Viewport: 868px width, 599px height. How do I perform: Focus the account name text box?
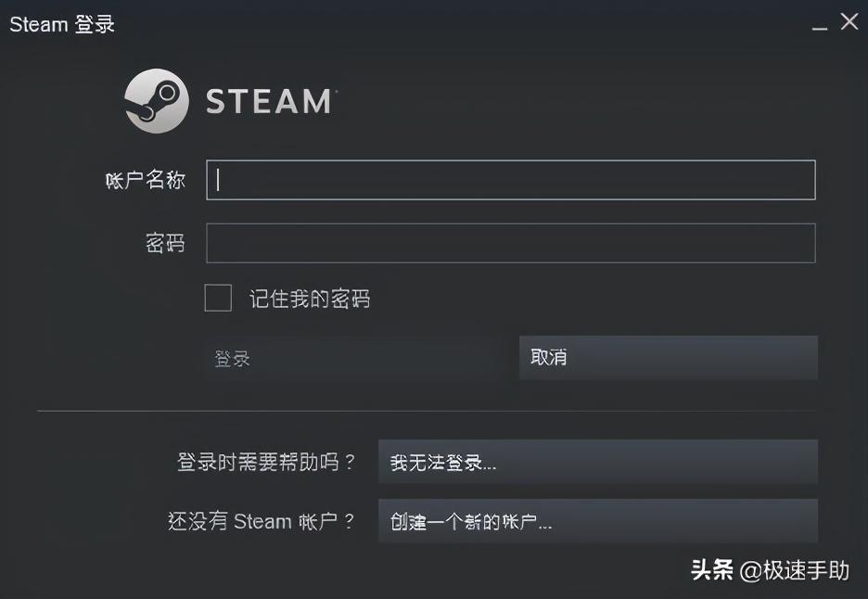pos(510,179)
